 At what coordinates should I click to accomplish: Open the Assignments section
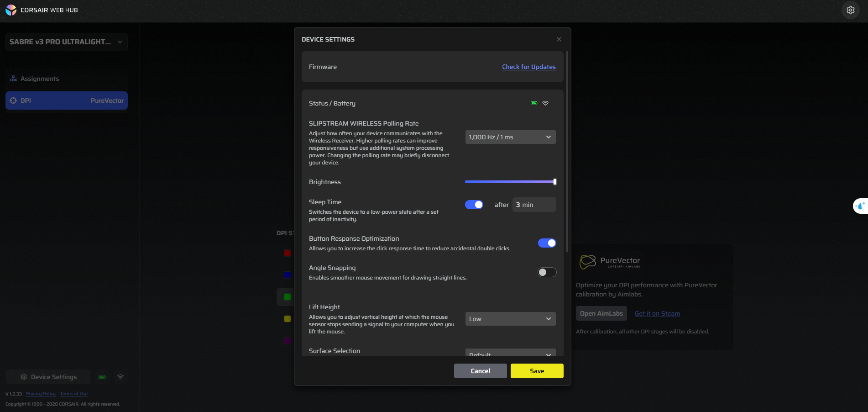[67, 79]
